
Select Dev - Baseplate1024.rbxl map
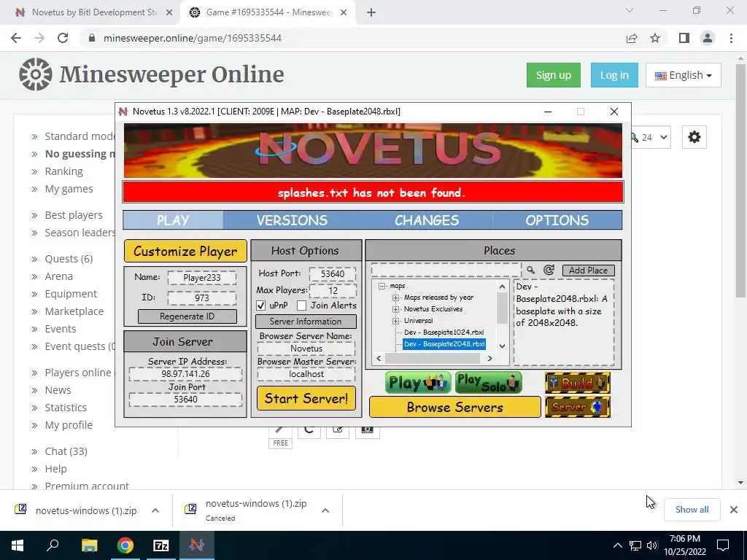pyautogui.click(x=444, y=332)
